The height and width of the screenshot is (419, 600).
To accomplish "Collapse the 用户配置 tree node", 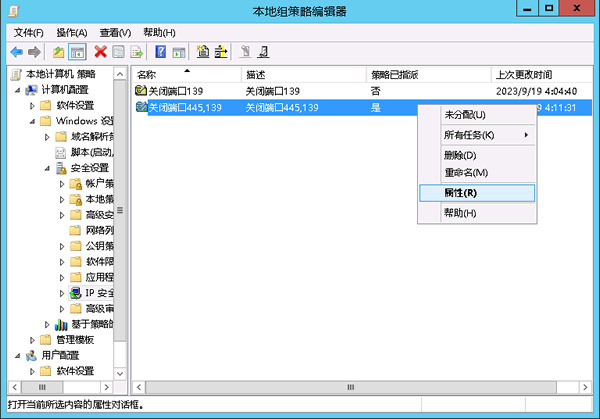I will click(x=18, y=356).
